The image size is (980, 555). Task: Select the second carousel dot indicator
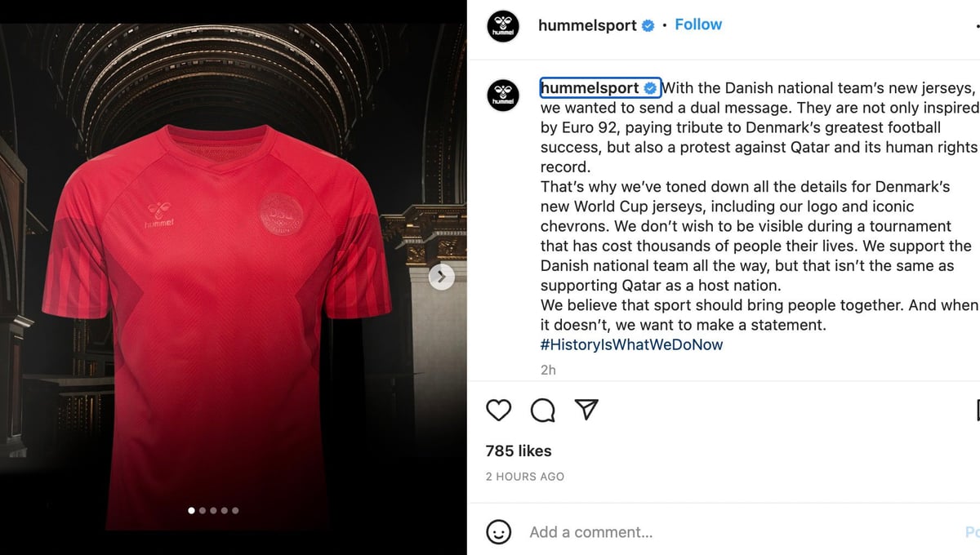(203, 510)
